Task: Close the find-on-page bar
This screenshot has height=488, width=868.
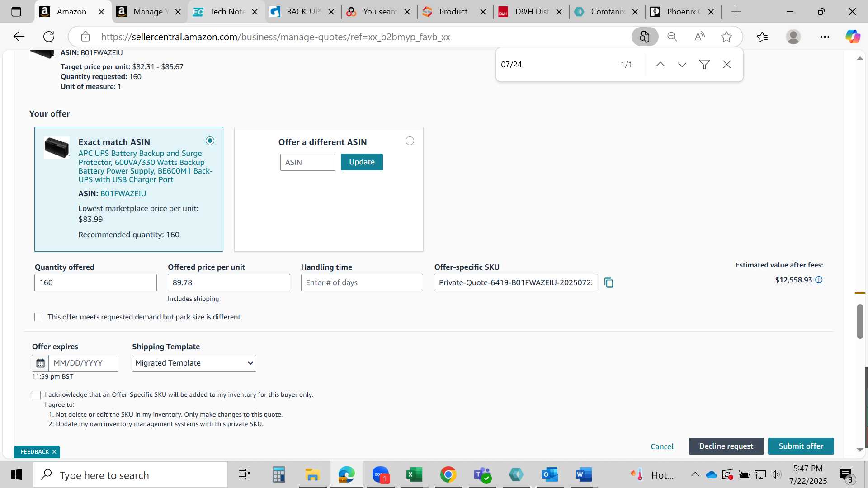Action: [727, 65]
